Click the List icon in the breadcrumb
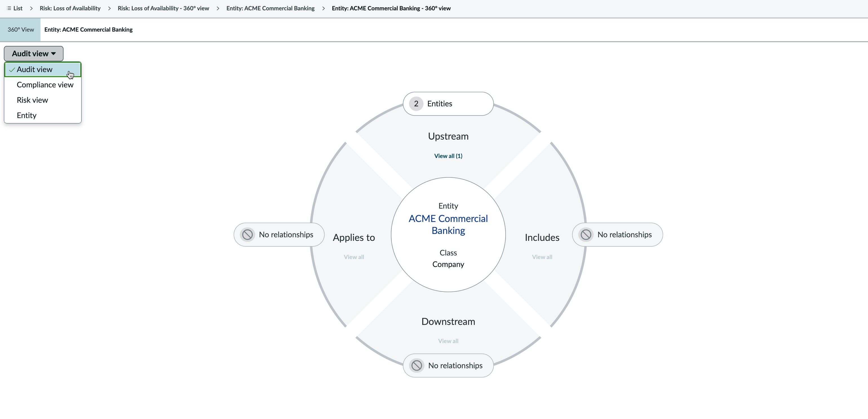This screenshot has height=419, width=868. [x=9, y=8]
